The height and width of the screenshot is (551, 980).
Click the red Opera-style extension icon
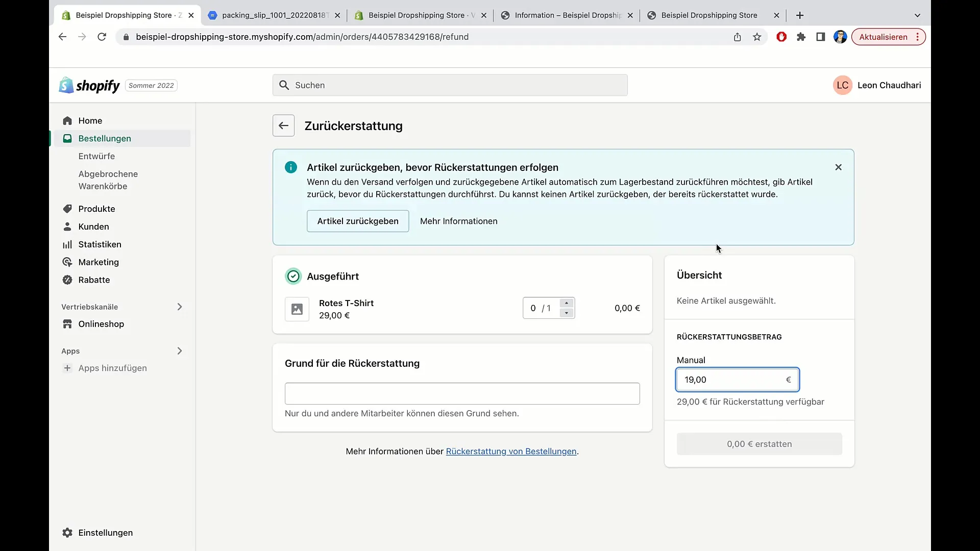tap(781, 37)
